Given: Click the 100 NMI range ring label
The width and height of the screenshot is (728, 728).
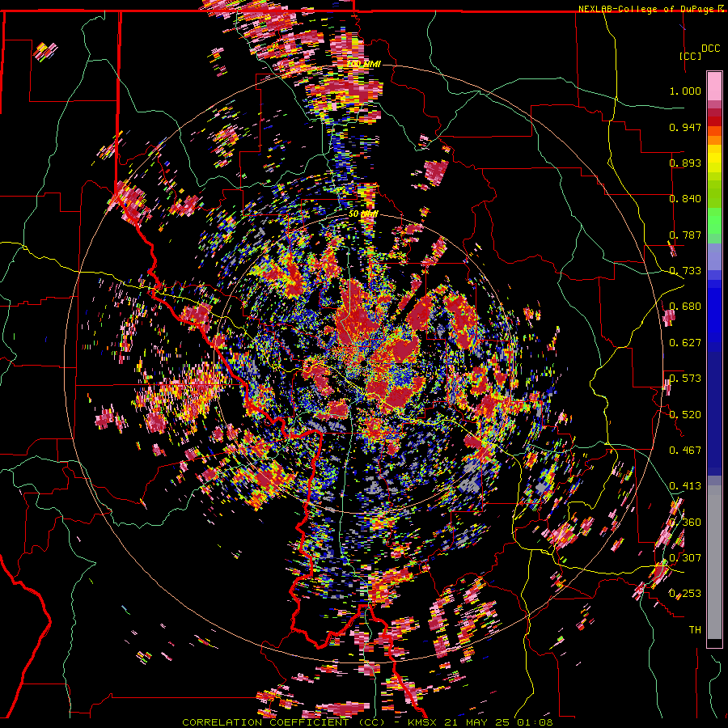Looking at the screenshot, I should (364, 64).
